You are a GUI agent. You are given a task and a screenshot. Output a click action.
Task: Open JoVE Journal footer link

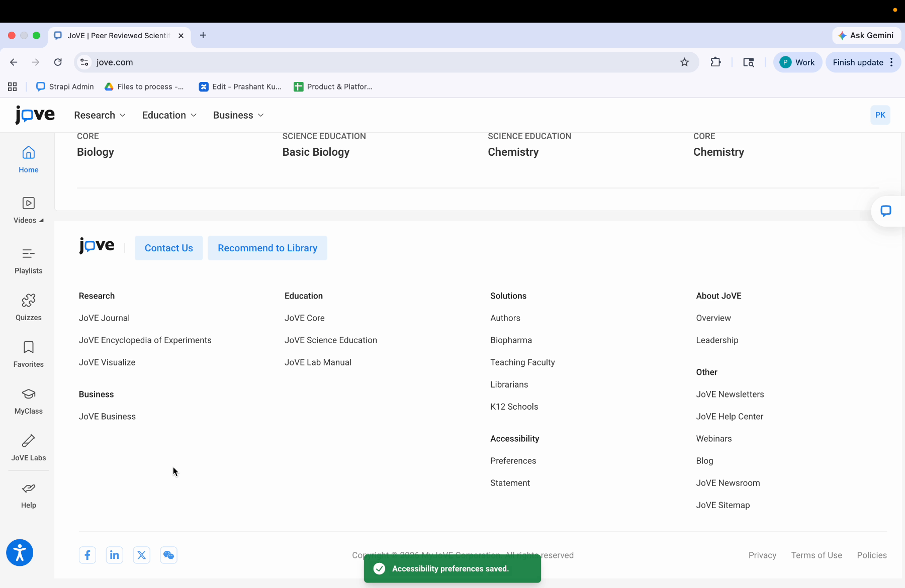pyautogui.click(x=104, y=318)
